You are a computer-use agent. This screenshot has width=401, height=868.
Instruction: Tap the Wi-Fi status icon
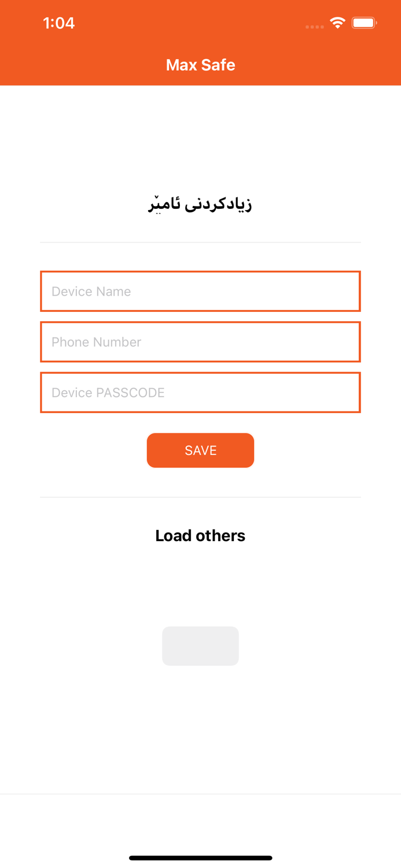(337, 23)
